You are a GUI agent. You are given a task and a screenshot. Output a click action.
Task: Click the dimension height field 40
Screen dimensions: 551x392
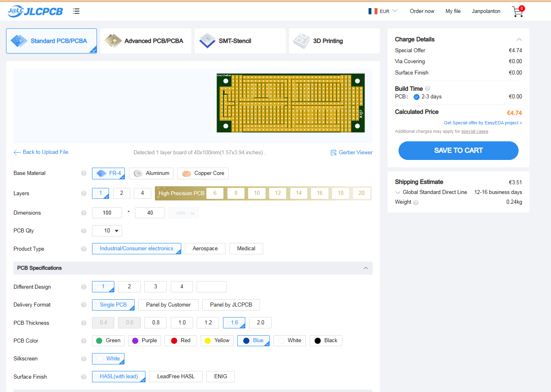point(150,213)
